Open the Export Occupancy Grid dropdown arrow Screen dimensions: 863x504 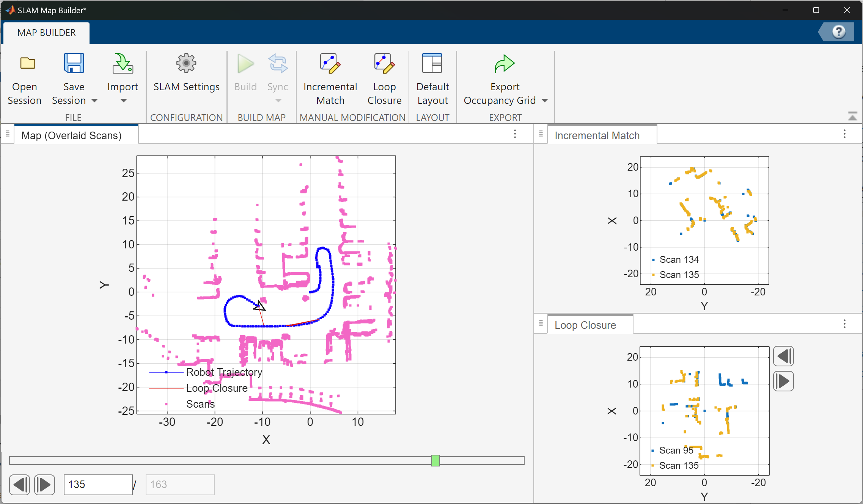[x=545, y=100]
